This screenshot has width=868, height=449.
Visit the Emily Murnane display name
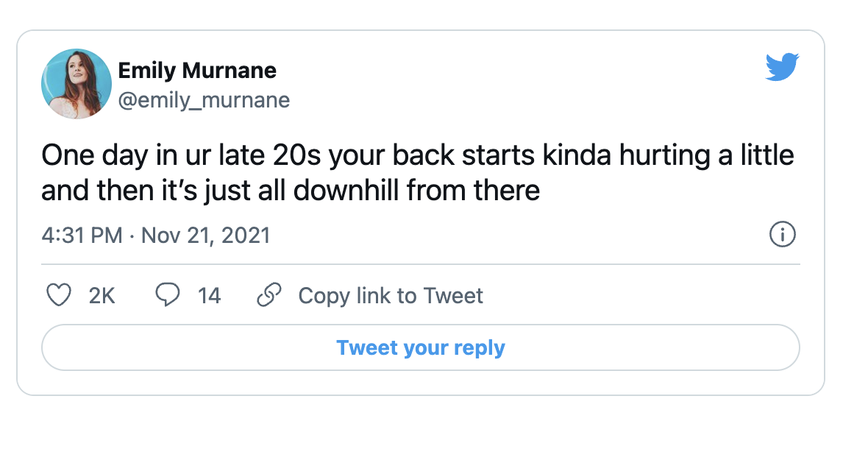click(x=197, y=71)
